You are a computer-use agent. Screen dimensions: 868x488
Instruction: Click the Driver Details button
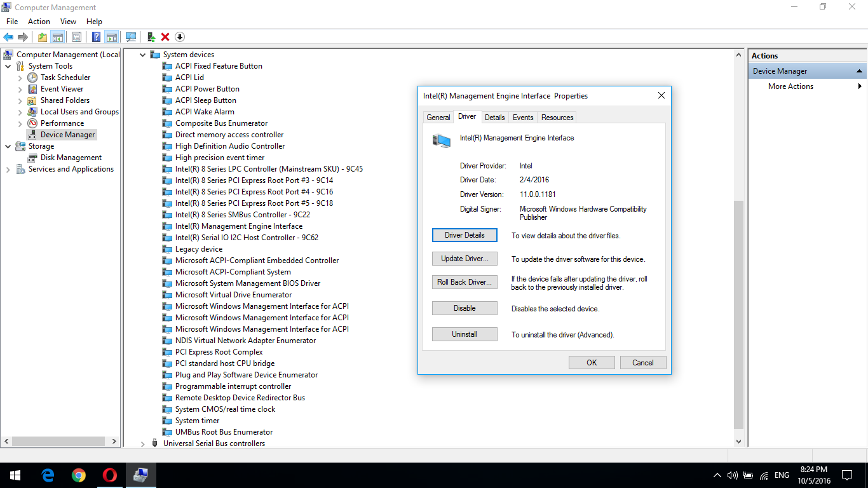(x=465, y=235)
